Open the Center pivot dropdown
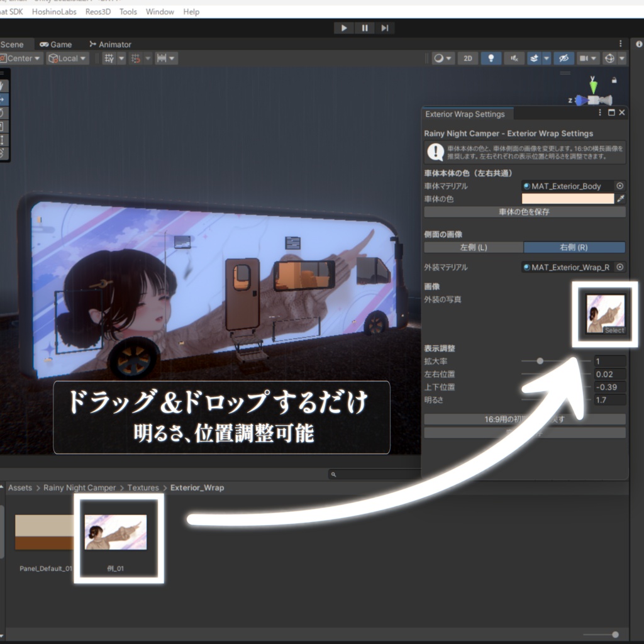 pos(21,58)
